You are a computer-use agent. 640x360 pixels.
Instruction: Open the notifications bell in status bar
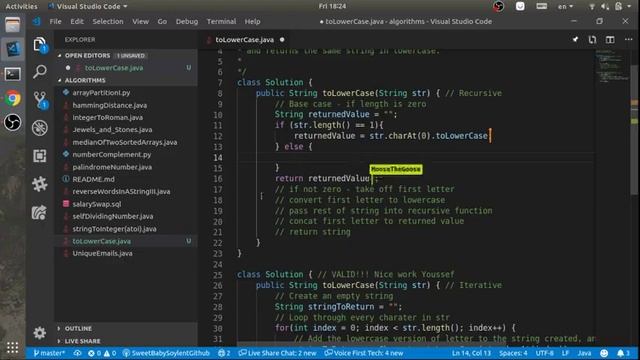click(x=623, y=353)
